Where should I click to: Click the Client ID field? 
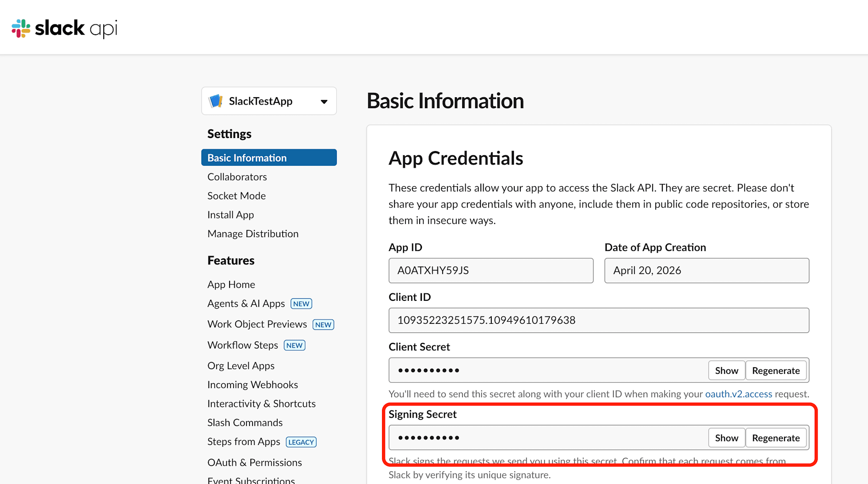[x=598, y=320]
